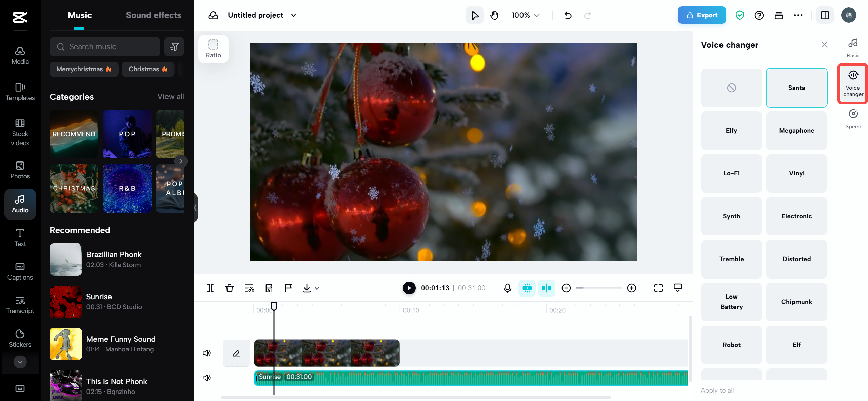Viewport: 868px width, 401px height.
Task: Select the hand pan tool
Action: 494,15
